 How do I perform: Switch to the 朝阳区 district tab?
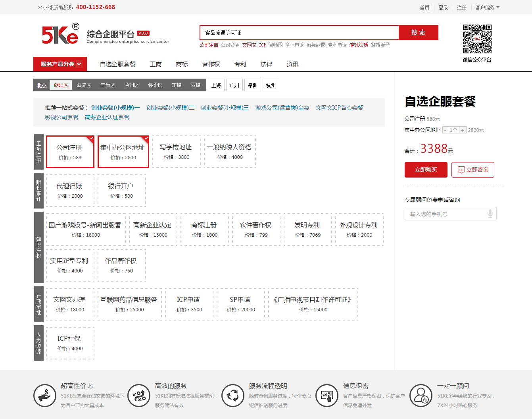[61, 85]
